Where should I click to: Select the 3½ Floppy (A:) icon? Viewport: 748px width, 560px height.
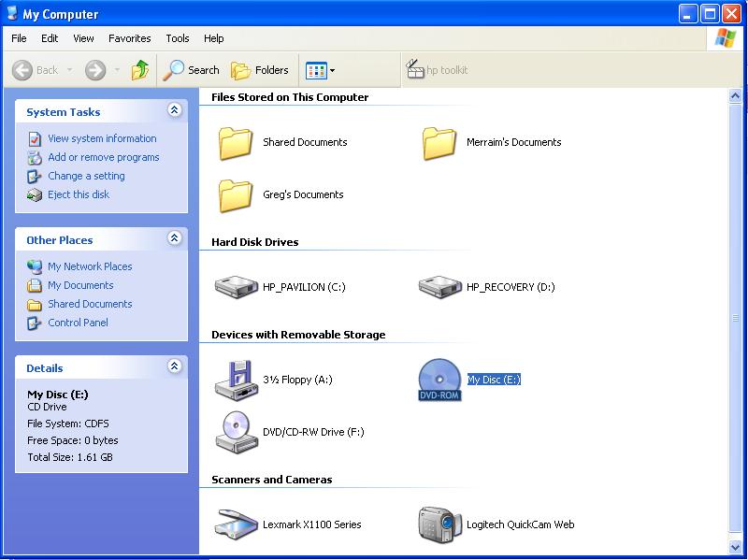point(237,381)
